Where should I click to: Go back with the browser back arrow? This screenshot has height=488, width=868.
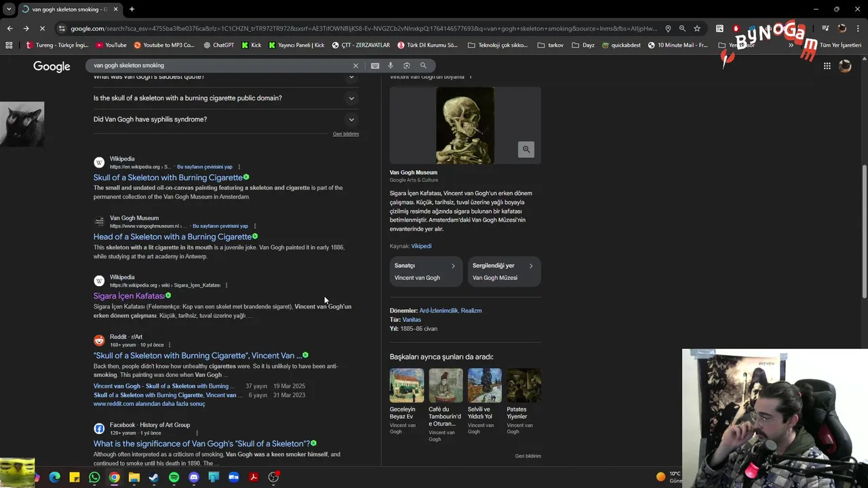coord(9,28)
